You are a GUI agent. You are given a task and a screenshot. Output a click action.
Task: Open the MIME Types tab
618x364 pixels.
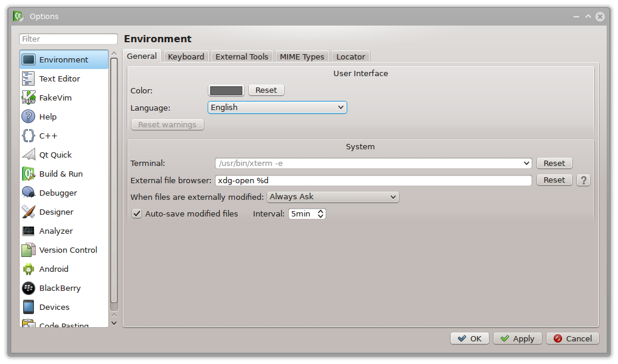point(302,57)
